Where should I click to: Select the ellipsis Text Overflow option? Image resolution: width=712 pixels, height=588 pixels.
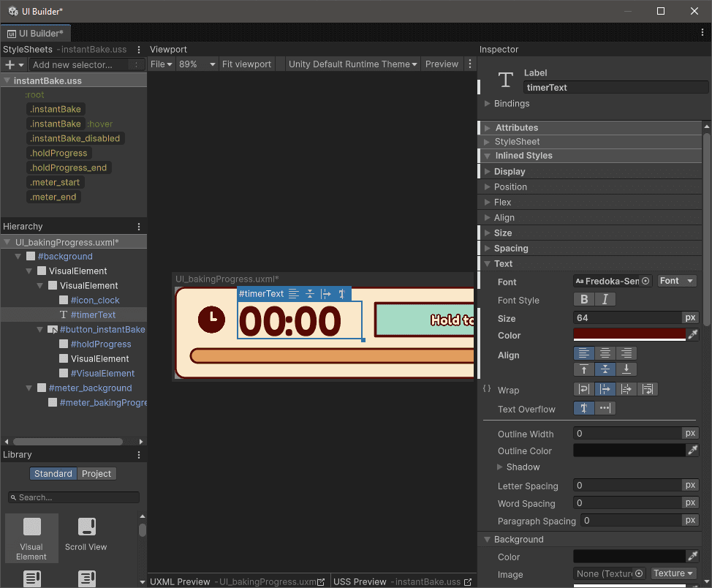click(605, 408)
